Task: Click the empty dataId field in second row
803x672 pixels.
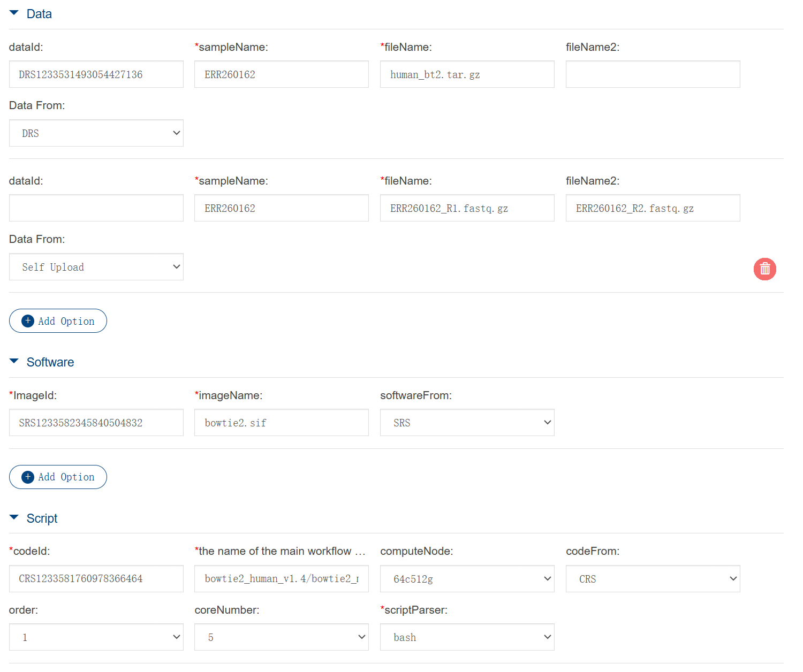Action: (96, 208)
